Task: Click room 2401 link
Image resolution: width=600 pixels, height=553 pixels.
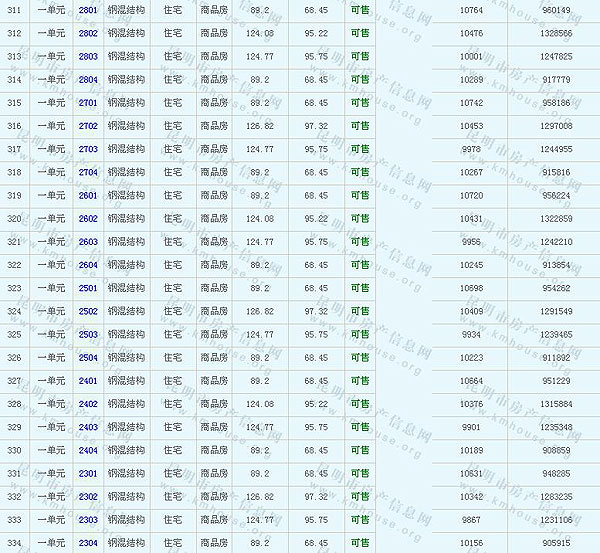Action: (x=88, y=380)
